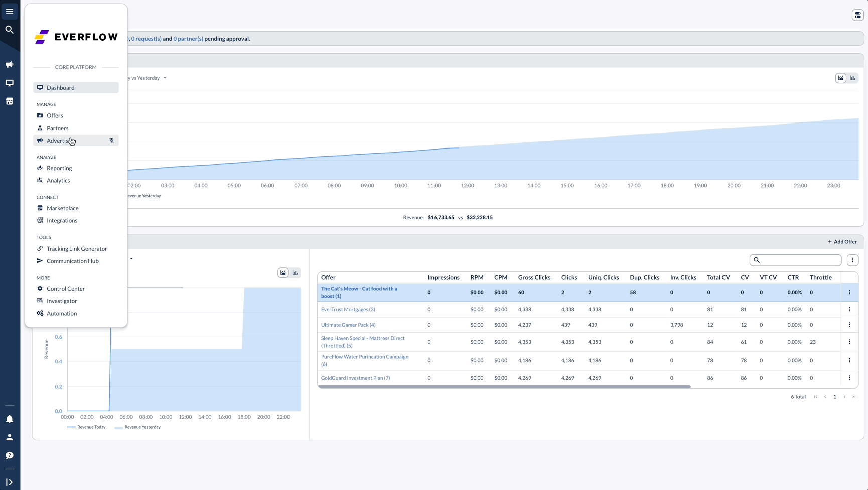Click the '0 partner(s)' pending link
Viewport: 868px width, 490px height.
188,39
